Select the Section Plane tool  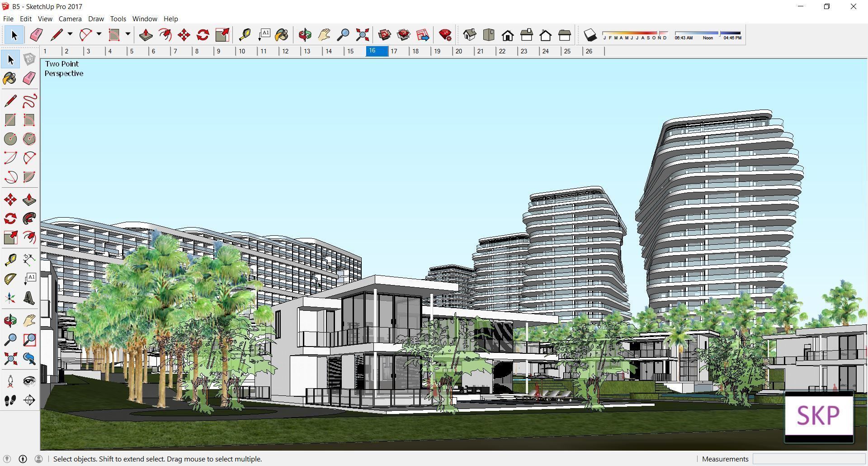point(29,400)
